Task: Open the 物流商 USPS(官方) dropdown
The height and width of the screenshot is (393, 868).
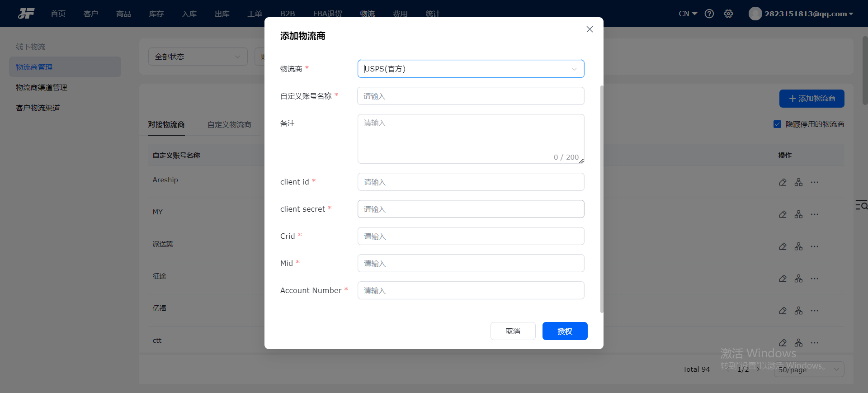Action: click(x=471, y=69)
